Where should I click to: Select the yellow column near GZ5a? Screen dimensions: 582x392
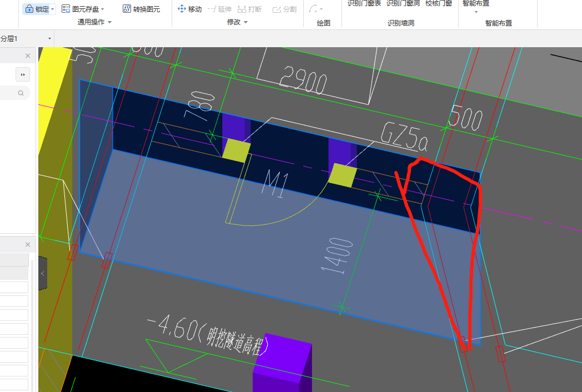pos(343,175)
